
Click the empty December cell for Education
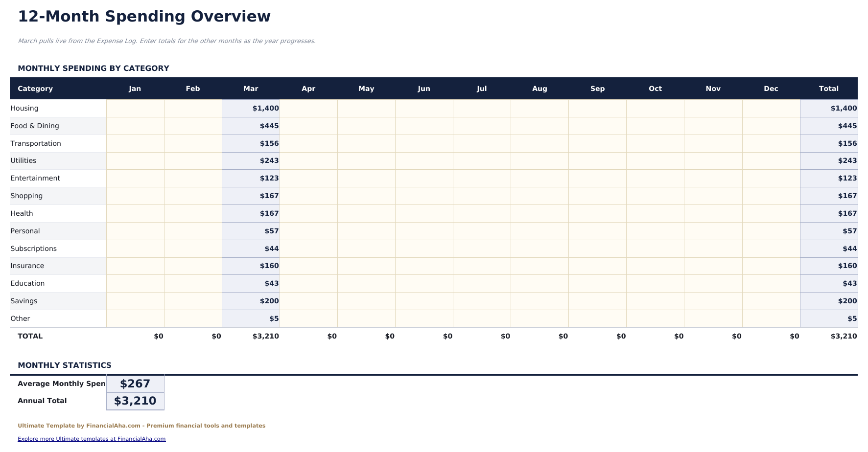771,283
